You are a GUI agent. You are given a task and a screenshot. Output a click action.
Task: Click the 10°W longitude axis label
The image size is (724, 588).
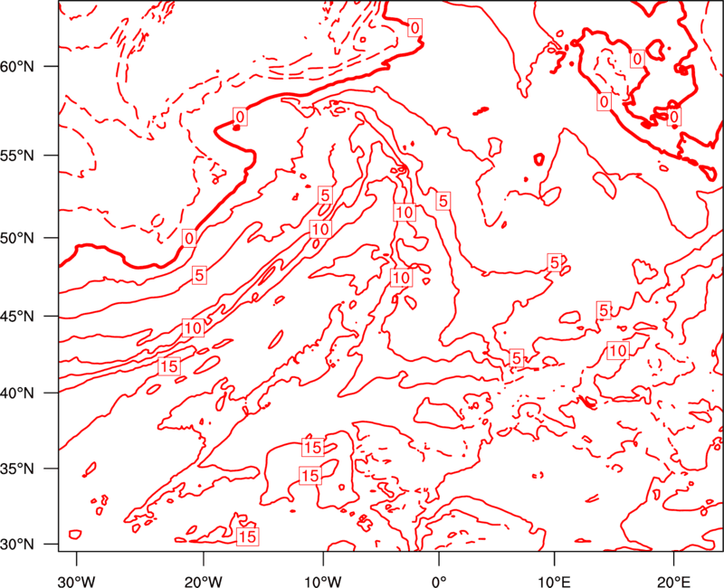323,581
